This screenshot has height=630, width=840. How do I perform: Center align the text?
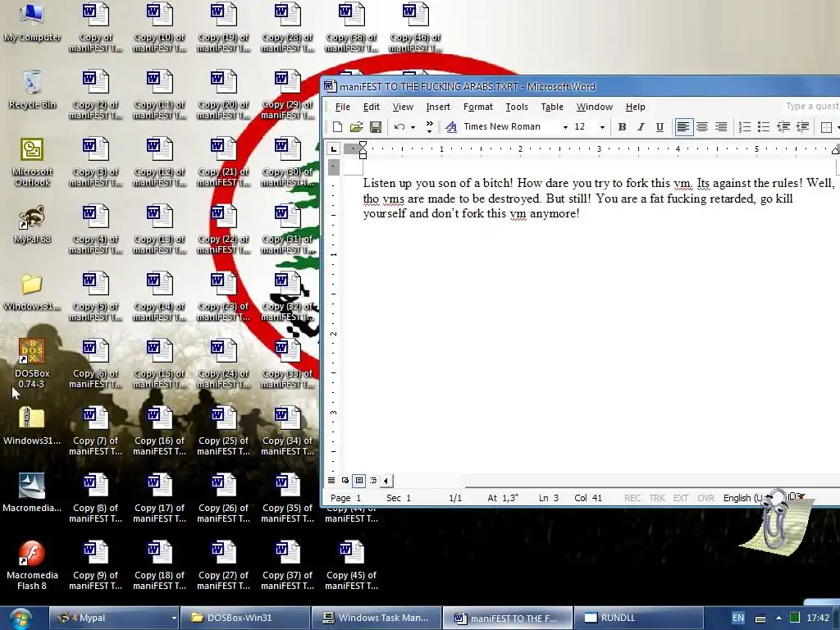tap(702, 127)
